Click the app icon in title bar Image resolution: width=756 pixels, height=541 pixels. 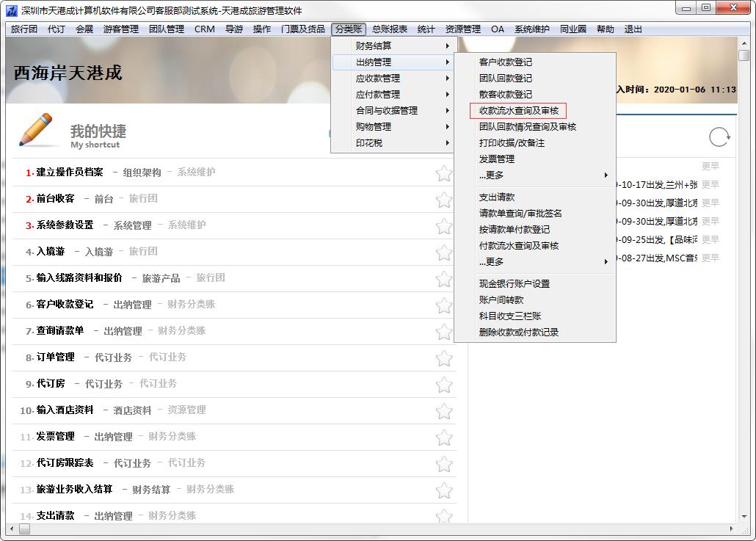[11, 10]
